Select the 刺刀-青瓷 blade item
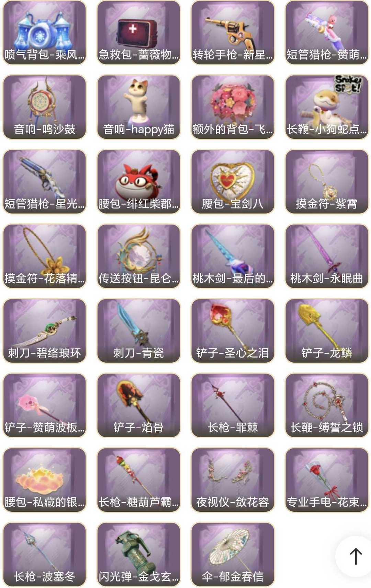371x588 pixels. (139, 331)
